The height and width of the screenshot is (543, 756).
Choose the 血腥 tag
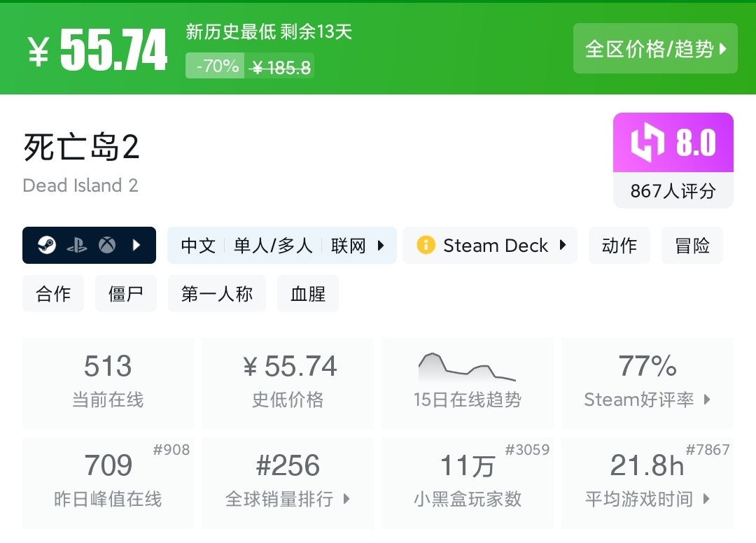[308, 294]
